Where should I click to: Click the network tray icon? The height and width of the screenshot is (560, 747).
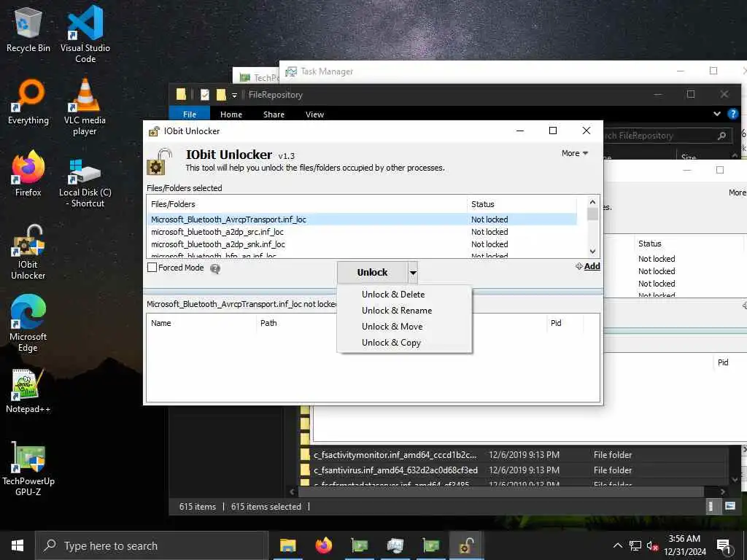pyautogui.click(x=635, y=545)
